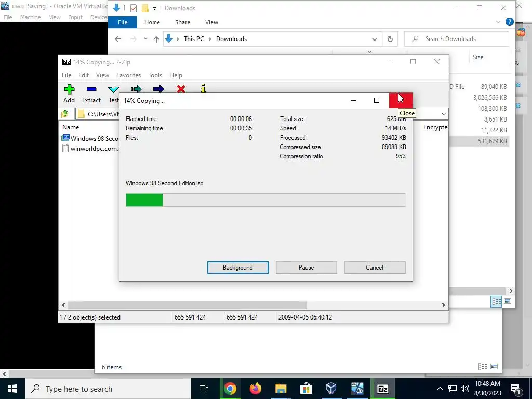
Task: Cancel the copying operation
Action: coord(375,268)
